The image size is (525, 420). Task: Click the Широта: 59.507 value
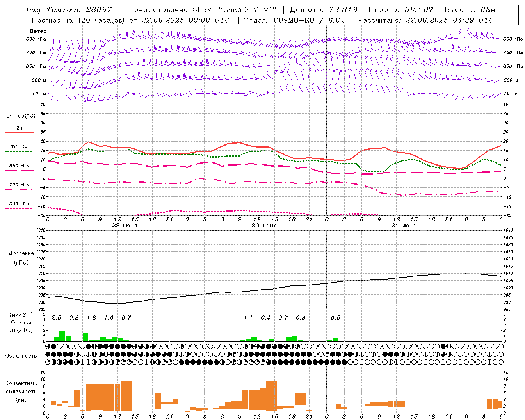[x=401, y=10]
